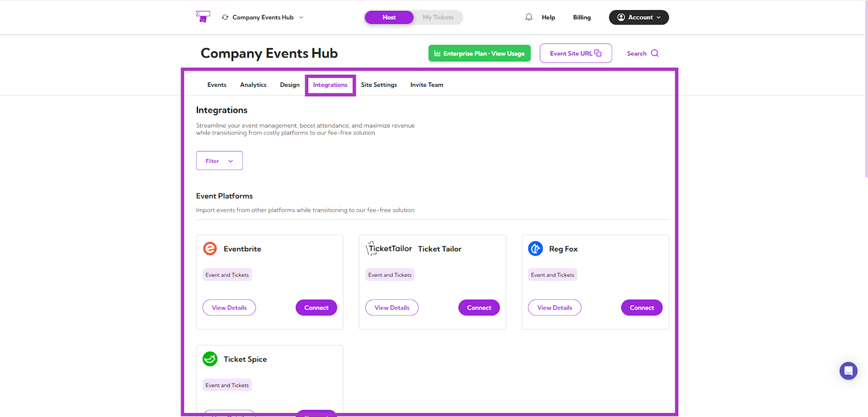The width and height of the screenshot is (868, 417).
Task: Click the switch-organization arrows icon
Action: [225, 17]
